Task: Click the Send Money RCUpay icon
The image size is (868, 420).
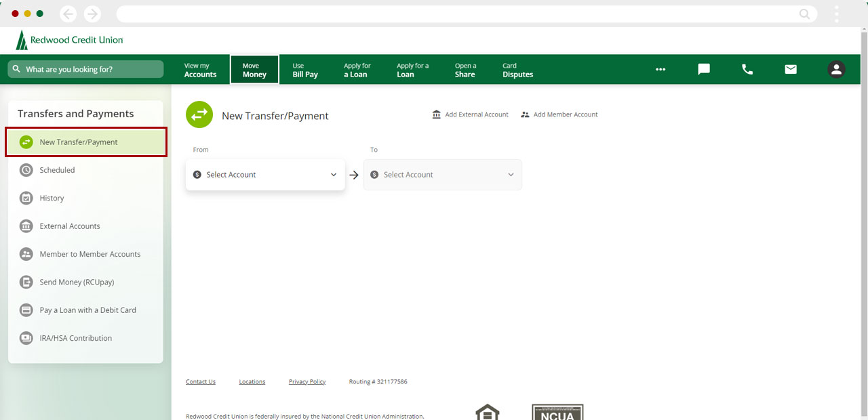Action: pos(26,282)
